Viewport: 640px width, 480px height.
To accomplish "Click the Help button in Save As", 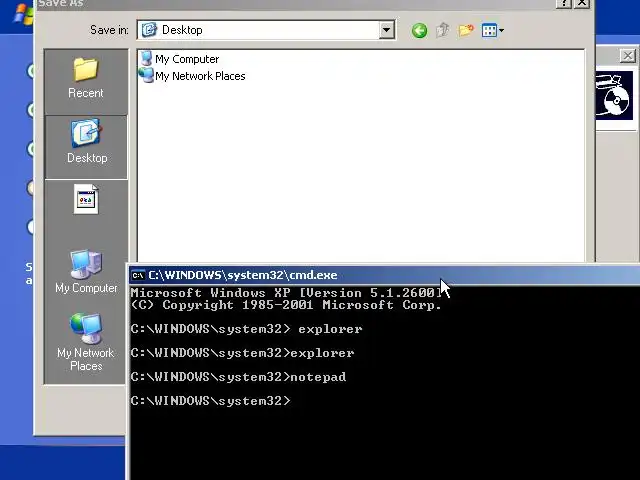I will tap(564, 3).
